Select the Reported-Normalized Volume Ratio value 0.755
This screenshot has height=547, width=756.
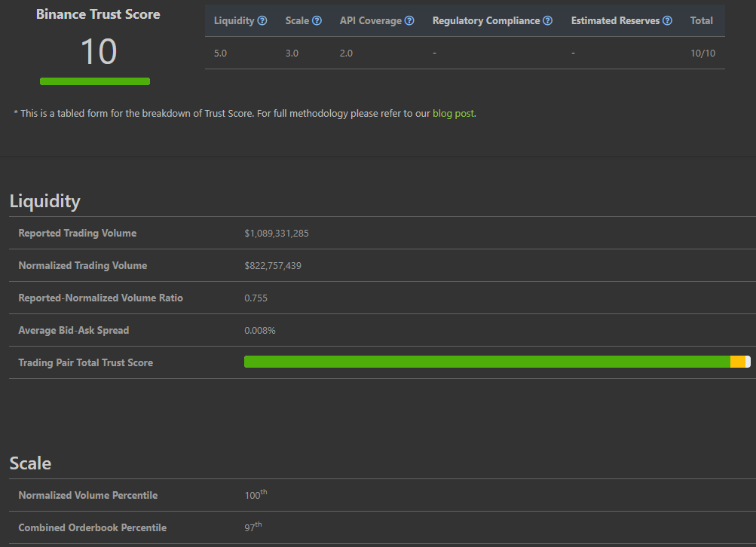256,298
